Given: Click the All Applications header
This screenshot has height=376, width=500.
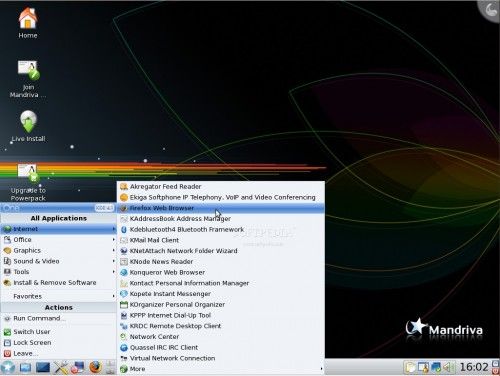Looking at the screenshot, I should click(59, 218).
